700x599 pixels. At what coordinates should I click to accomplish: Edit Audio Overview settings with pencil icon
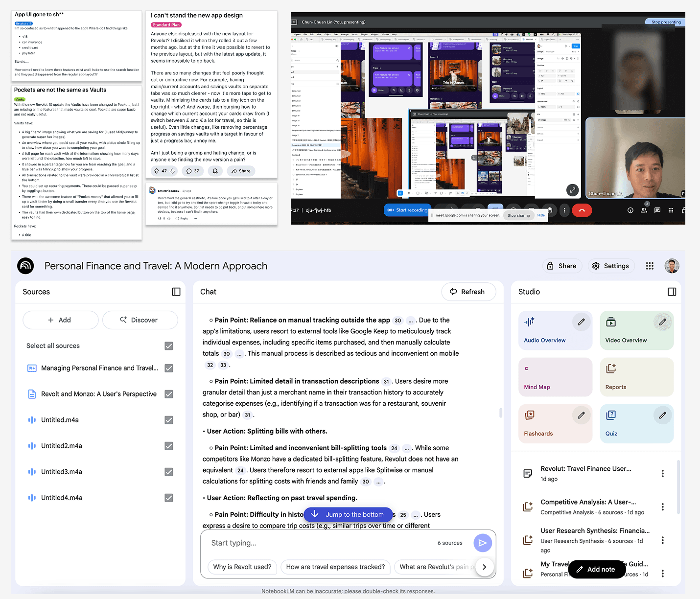[581, 322]
